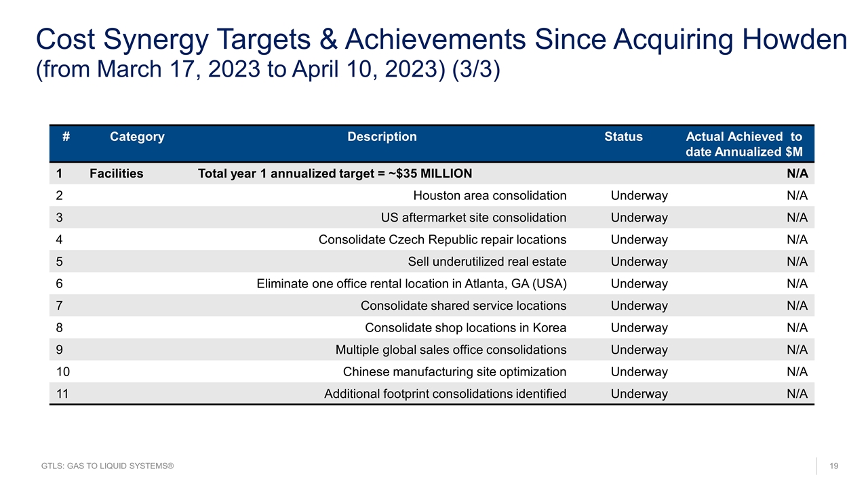Click 'Multiple global sales office consolidations' text

(x=451, y=350)
